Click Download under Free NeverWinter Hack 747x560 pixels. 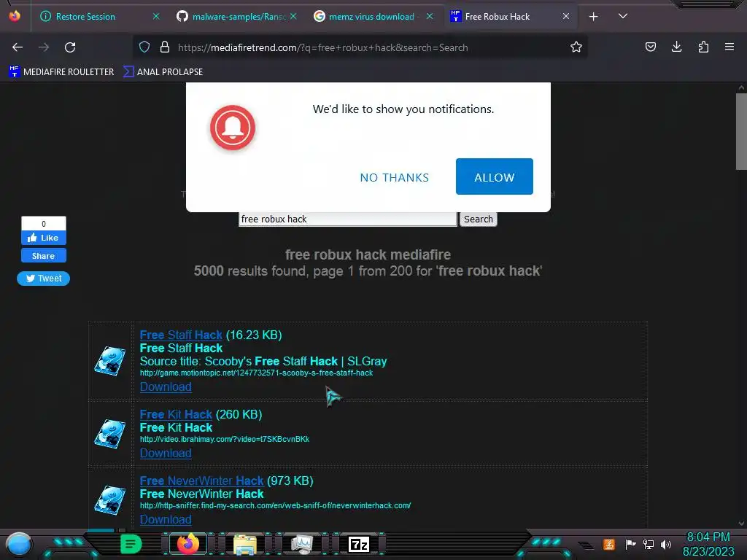pyautogui.click(x=166, y=519)
